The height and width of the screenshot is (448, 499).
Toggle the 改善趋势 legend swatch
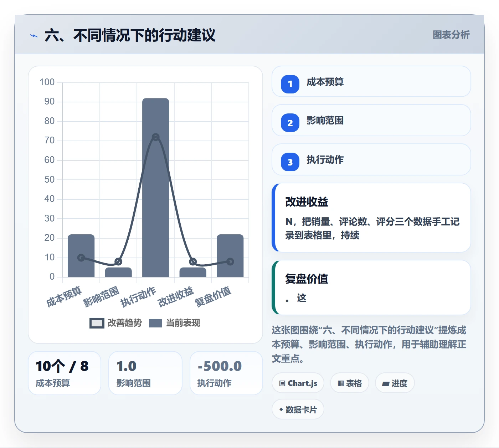(x=97, y=323)
